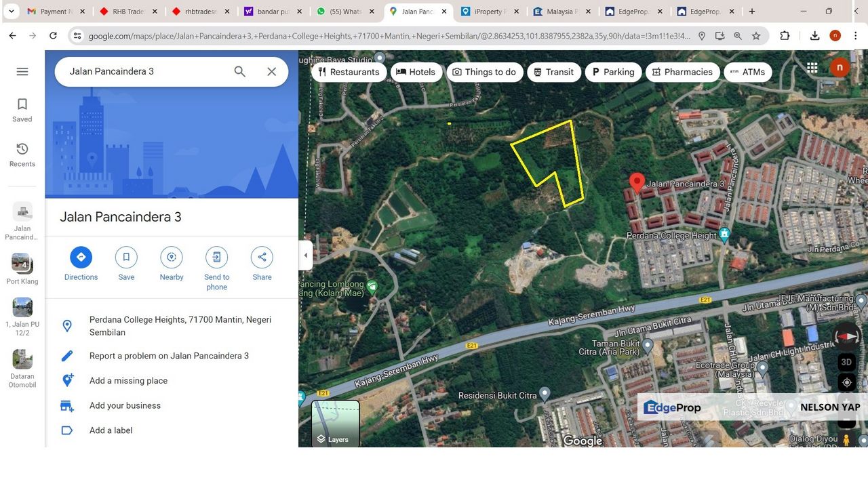The height and width of the screenshot is (488, 868).
Task: Open the zoom magnifier icon in address bar
Action: (x=738, y=36)
